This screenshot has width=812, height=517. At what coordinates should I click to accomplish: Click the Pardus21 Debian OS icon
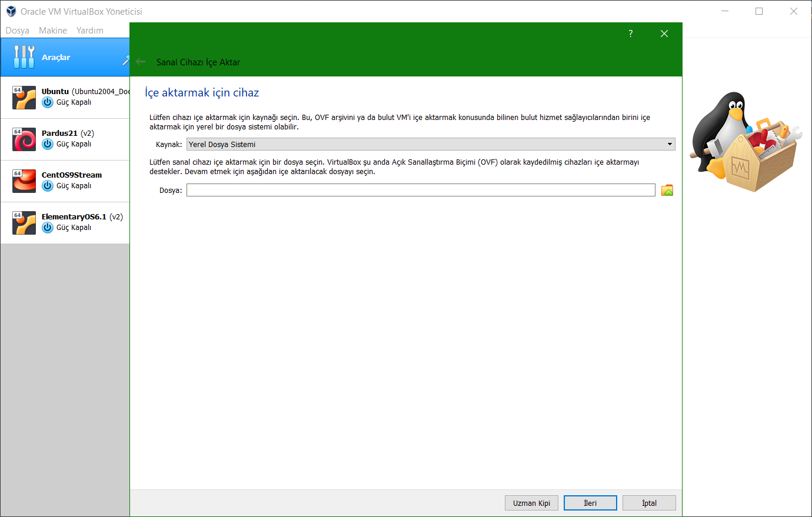pos(24,139)
